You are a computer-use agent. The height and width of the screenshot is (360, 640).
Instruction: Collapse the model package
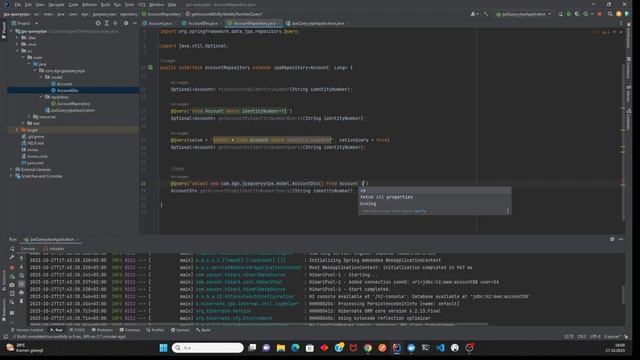[41, 77]
